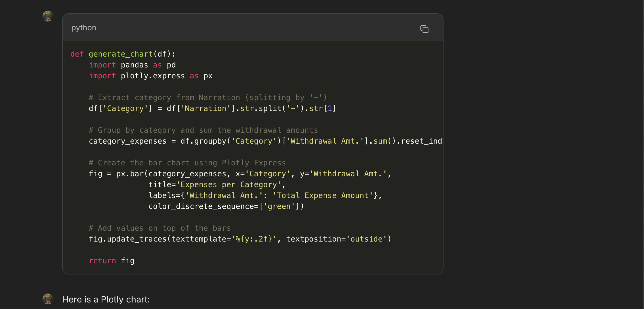Viewport: 644px width, 309px height.
Task: Click the 'fig = px.bar' line
Action: click(240, 174)
